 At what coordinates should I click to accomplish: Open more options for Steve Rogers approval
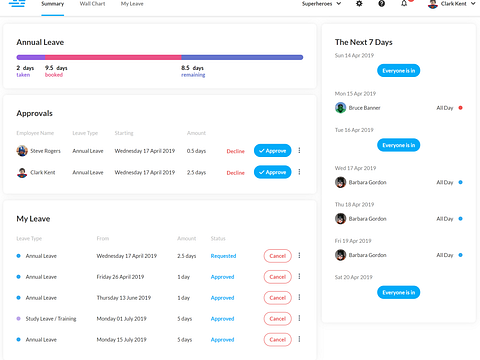pos(299,151)
